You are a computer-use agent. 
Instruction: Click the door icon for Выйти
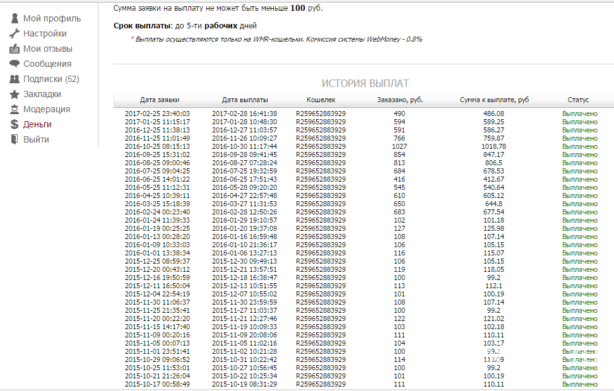(x=14, y=139)
